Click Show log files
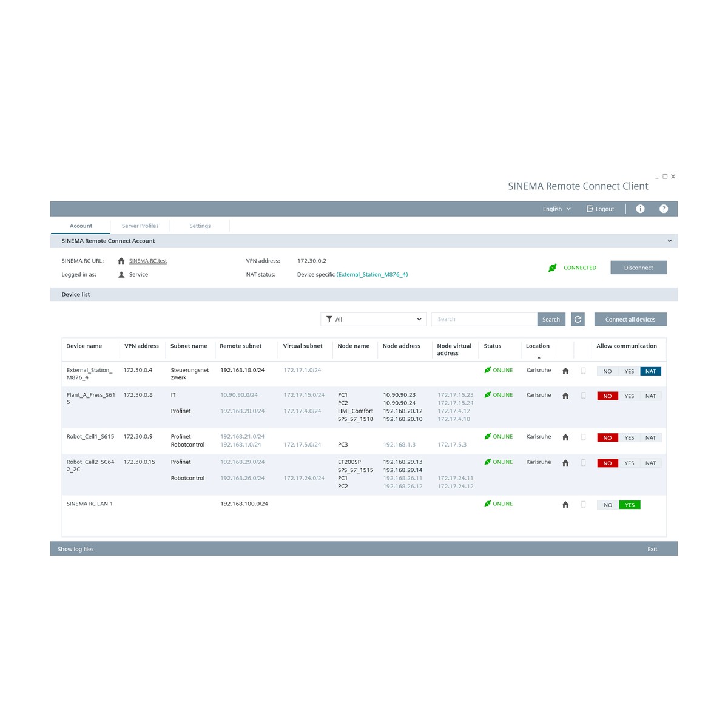The width and height of the screenshot is (728, 728). point(76,549)
